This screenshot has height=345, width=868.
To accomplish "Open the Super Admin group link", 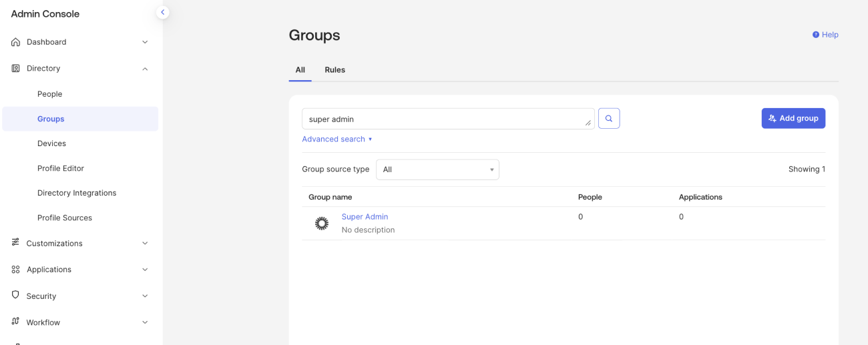I will click(365, 217).
